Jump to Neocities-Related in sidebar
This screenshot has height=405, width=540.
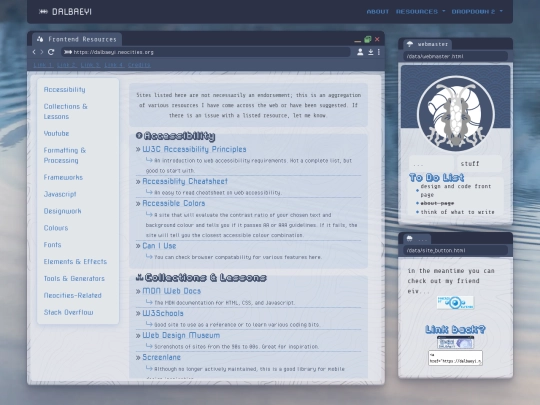pyautogui.click(x=72, y=295)
